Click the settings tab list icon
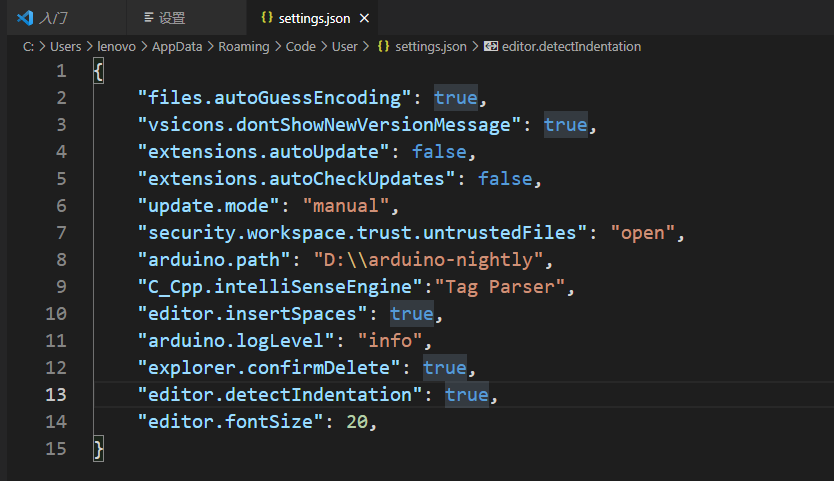This screenshot has height=481, width=834. pos(149,18)
